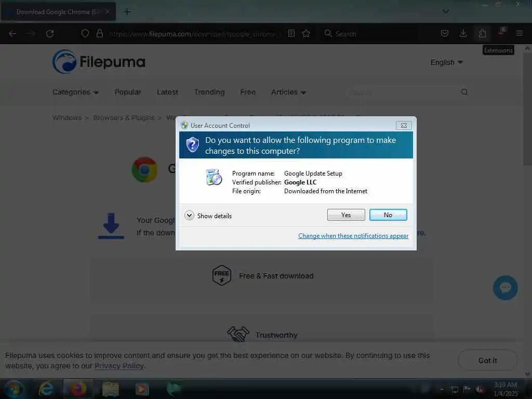Click the Filepuma site search field
Screen dimensions: 532x399
pos(402,92)
